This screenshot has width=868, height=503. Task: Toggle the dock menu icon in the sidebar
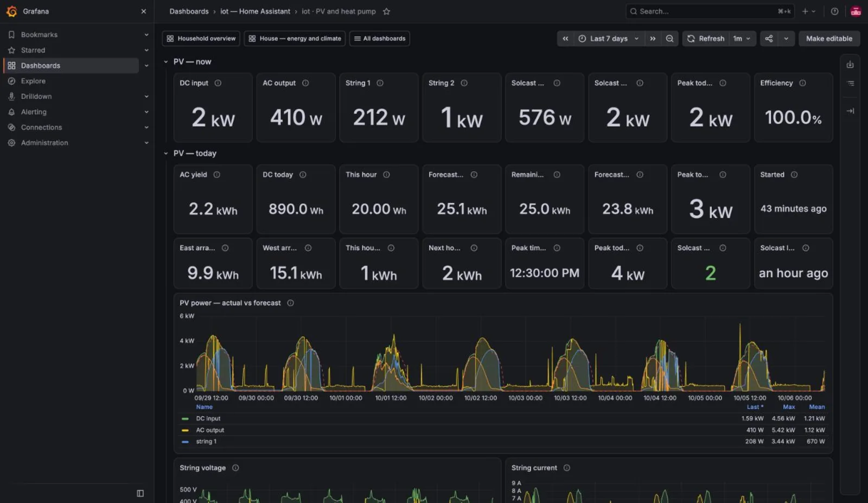[140, 493]
